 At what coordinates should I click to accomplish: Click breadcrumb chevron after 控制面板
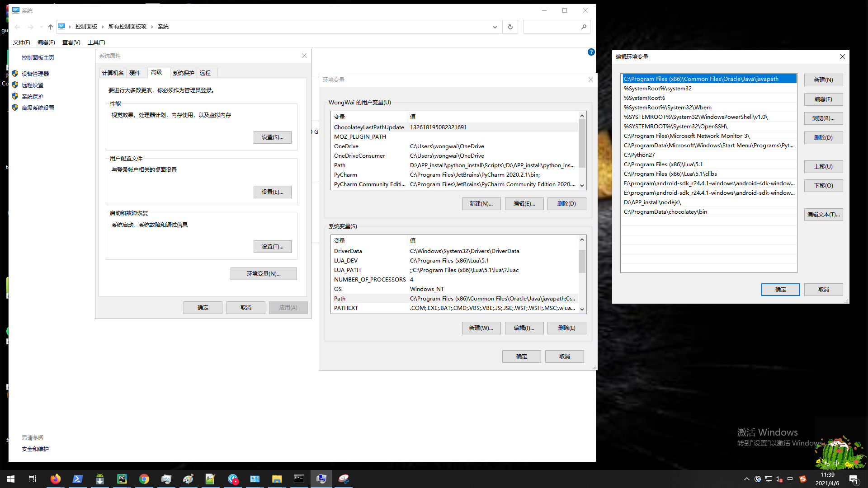point(103,27)
